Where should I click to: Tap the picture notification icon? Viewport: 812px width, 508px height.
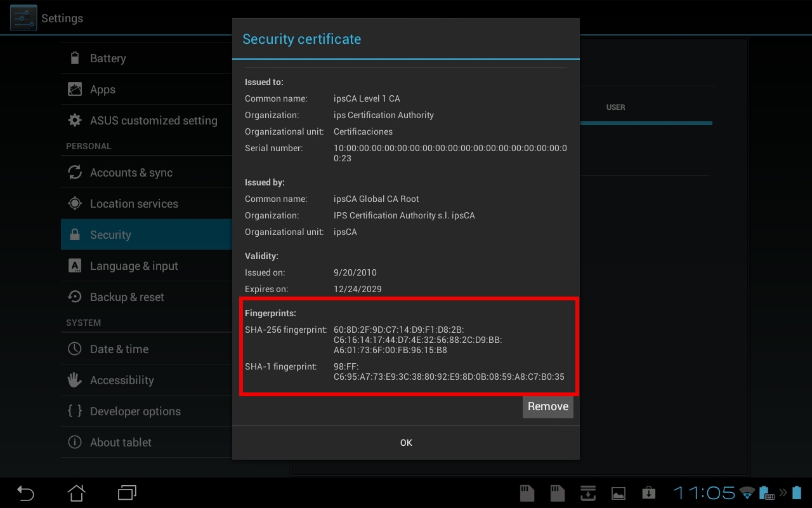618,493
